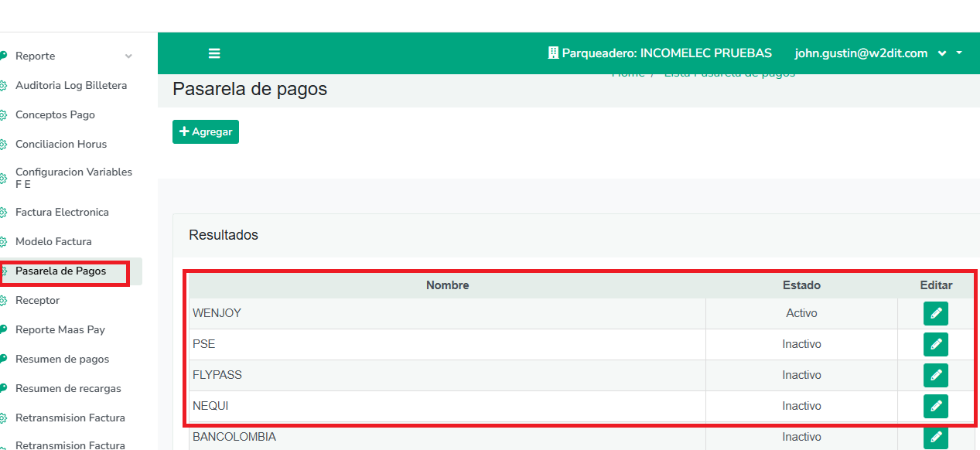
Task: Click the Pasarela de pagos page title
Action: (250, 90)
